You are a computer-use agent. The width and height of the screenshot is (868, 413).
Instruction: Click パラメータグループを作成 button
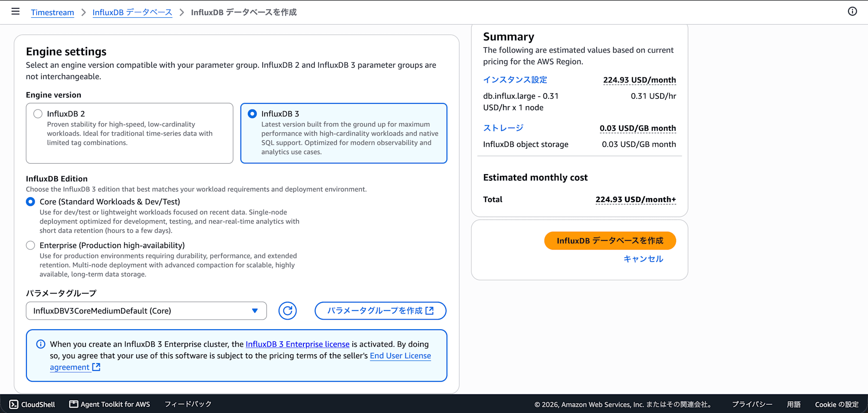[381, 311]
